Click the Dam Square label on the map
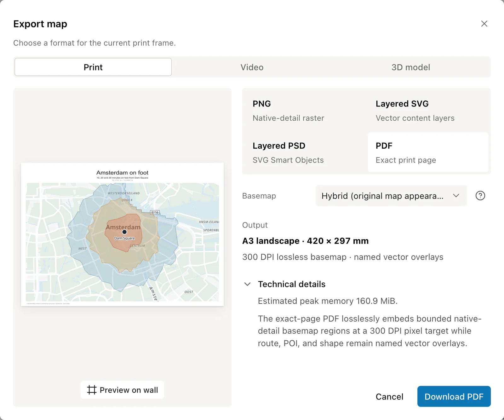This screenshot has height=420, width=504. coord(124,238)
